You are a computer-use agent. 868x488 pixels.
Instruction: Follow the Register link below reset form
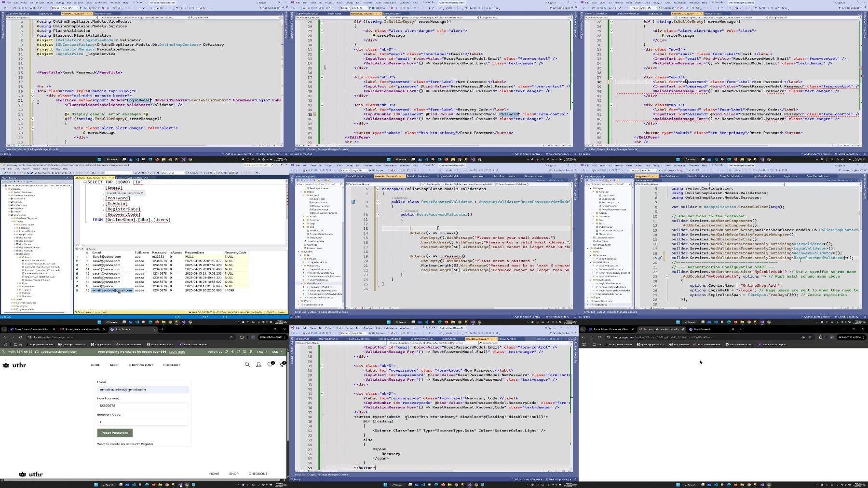coord(147,444)
